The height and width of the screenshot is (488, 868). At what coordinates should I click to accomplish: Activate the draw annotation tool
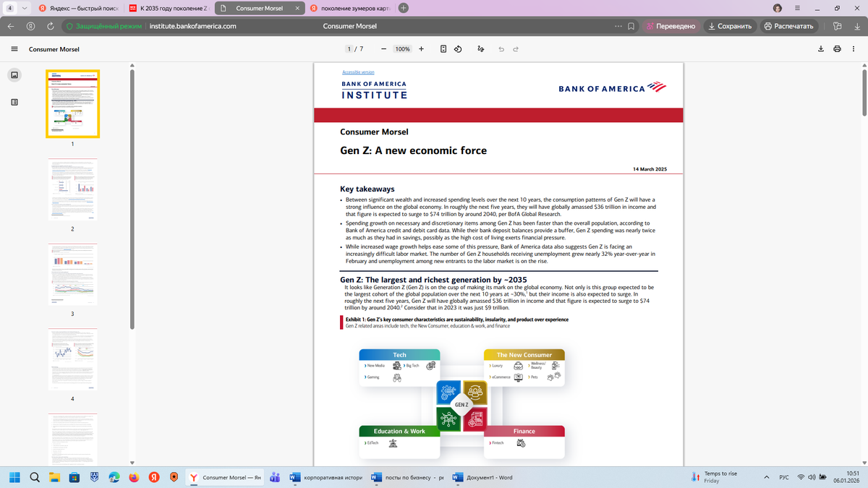point(480,49)
